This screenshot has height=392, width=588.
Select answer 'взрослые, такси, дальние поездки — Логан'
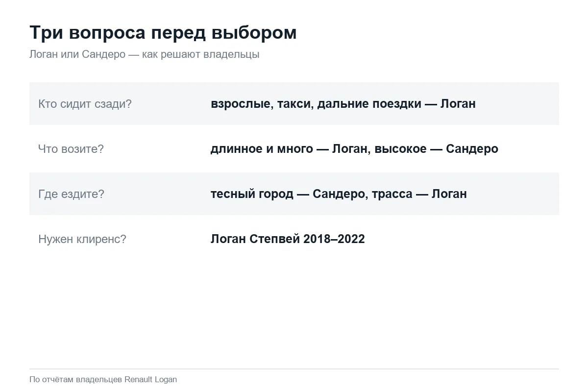(x=343, y=104)
